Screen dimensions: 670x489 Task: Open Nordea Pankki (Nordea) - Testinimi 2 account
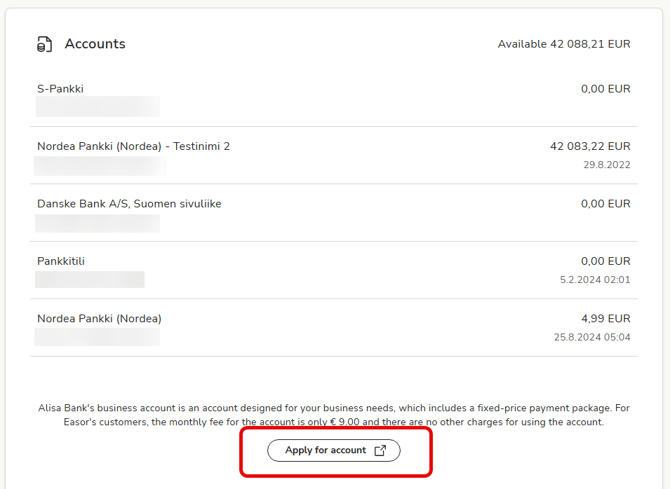(x=334, y=156)
